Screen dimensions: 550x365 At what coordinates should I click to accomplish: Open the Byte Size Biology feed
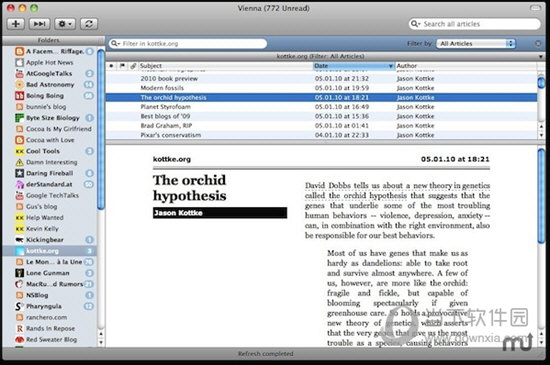coord(49,118)
